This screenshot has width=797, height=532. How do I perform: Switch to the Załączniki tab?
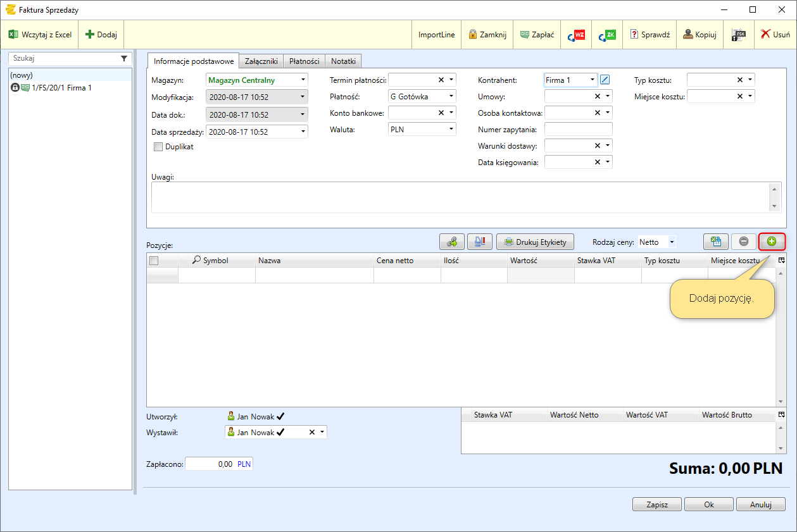[261, 61]
